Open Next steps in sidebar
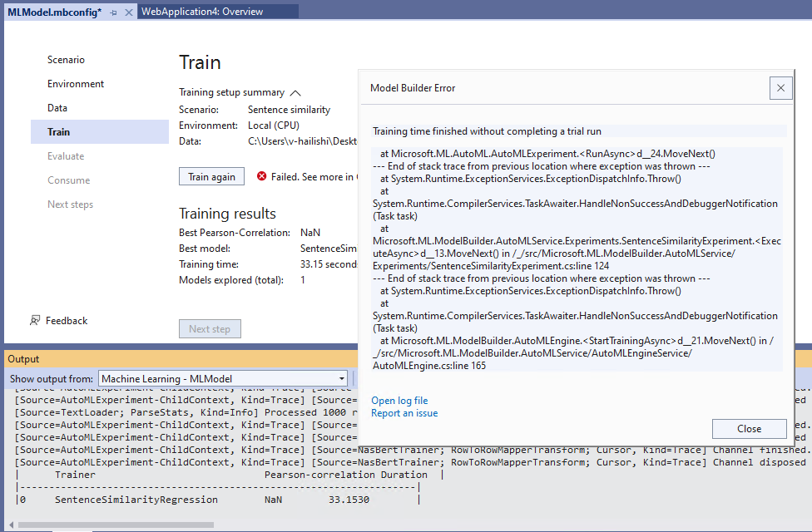 [71, 204]
